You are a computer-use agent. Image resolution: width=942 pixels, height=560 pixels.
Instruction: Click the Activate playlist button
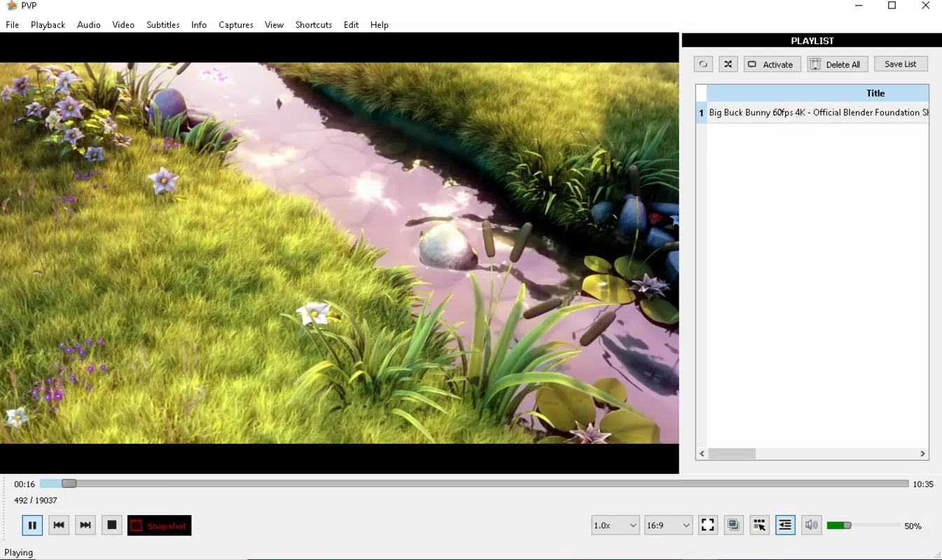tap(772, 64)
